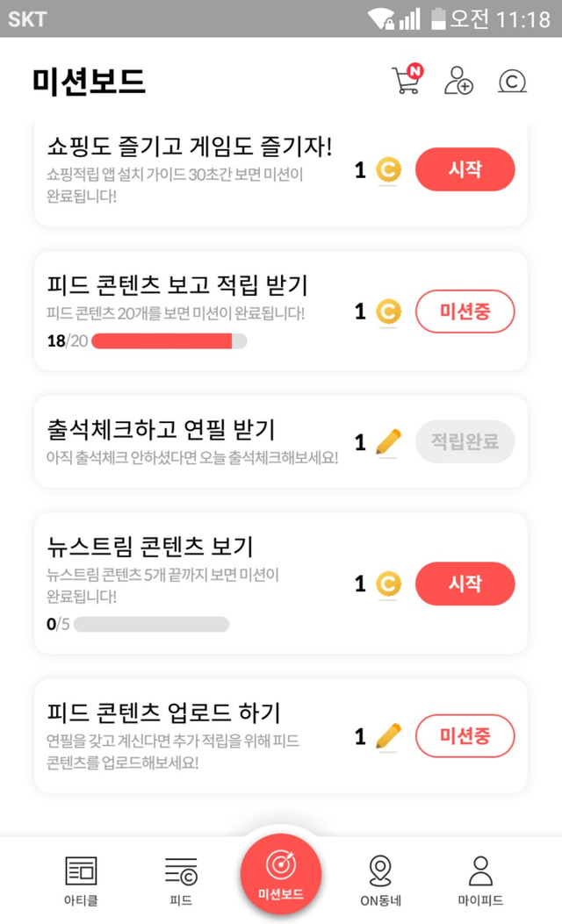Tap the coin icon on 피드 콘텐츠 보고 적립 받기
This screenshot has height=924, width=562.
coord(388,312)
